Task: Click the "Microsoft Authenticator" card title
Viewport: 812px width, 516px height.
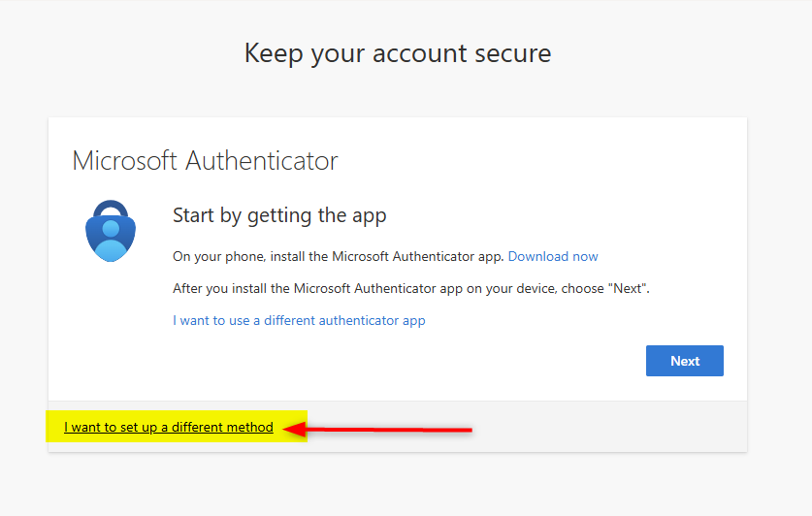Action: click(205, 160)
